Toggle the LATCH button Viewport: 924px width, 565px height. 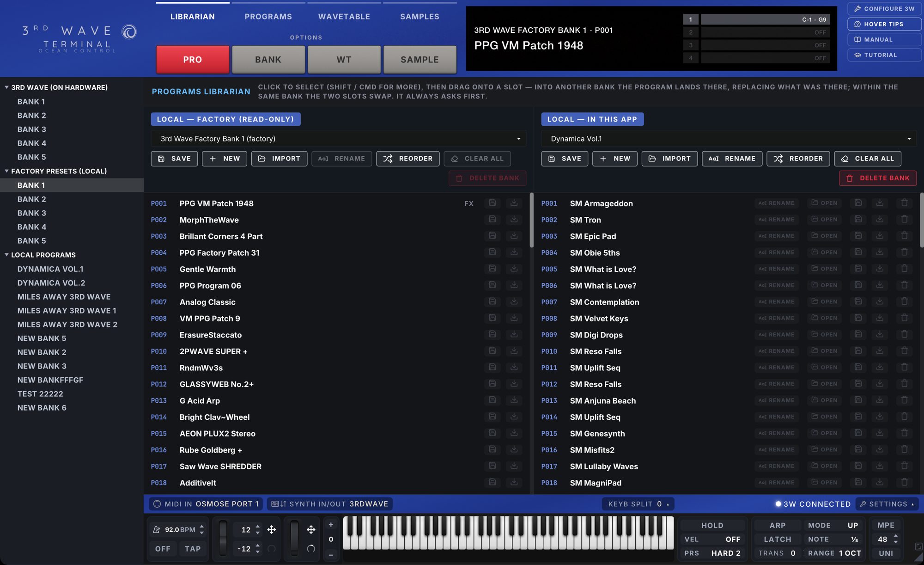(778, 539)
